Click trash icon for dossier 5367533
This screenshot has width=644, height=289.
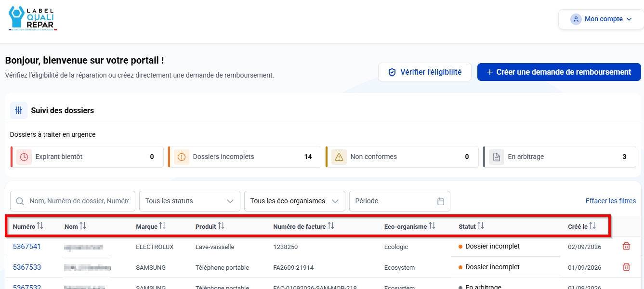(x=626, y=267)
